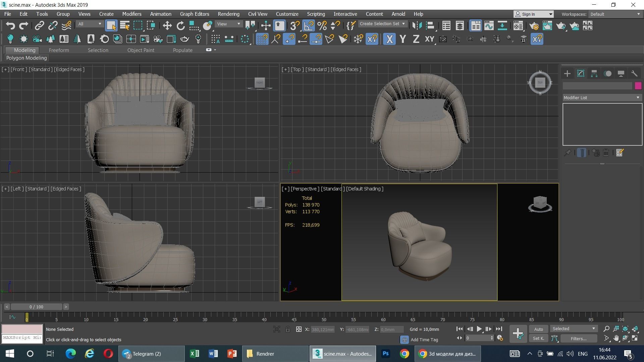Open Perspective viewport plus menu
644x362 pixels.
point(285,189)
